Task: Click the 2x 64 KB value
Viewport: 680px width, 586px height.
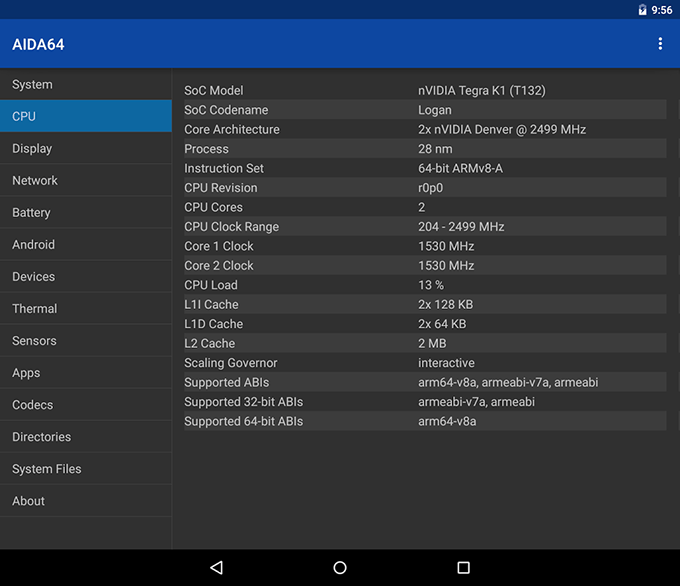Action: (x=442, y=324)
